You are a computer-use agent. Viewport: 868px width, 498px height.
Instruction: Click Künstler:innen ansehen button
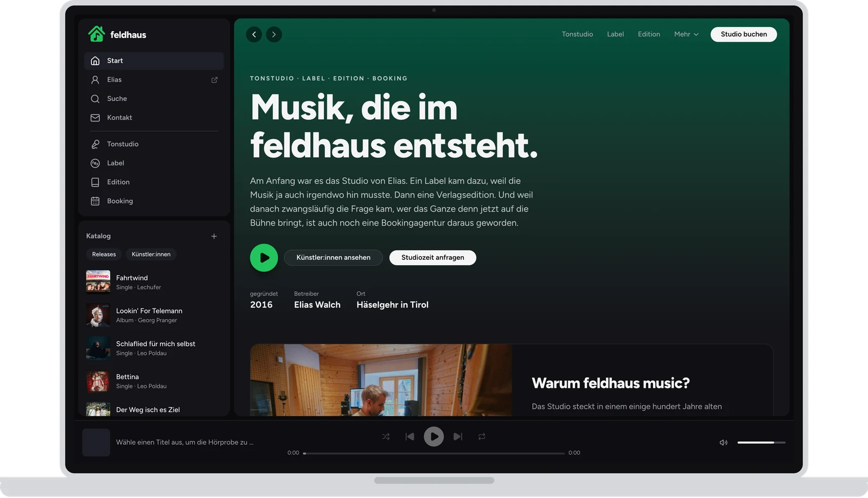[333, 258]
